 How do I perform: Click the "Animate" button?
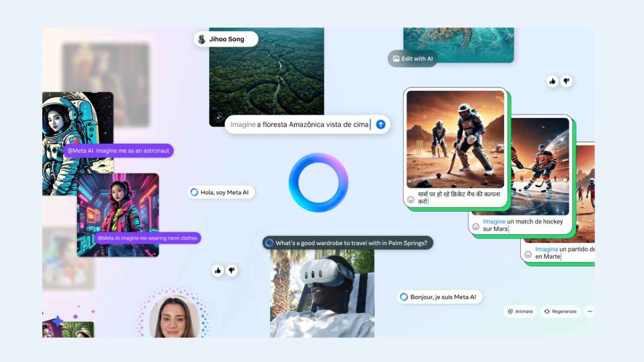pos(520,311)
